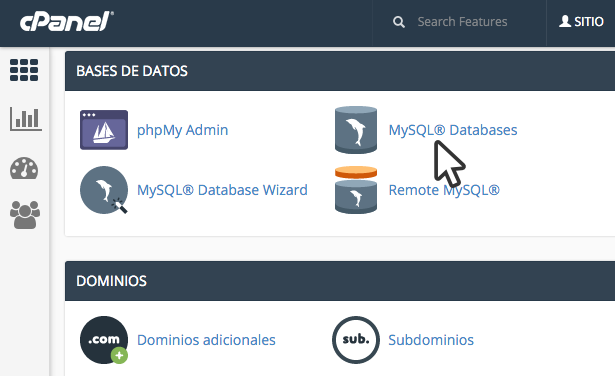Open the MySQL Database Wizard dolphin icon
Viewport: 615px width, 376px height.
(104, 190)
